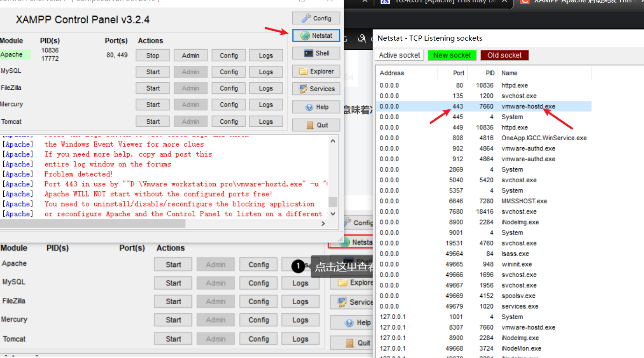View MySQL Logs in the background XAMPP panel
Image resolution: width=644 pixels, height=358 pixels.
point(300,283)
